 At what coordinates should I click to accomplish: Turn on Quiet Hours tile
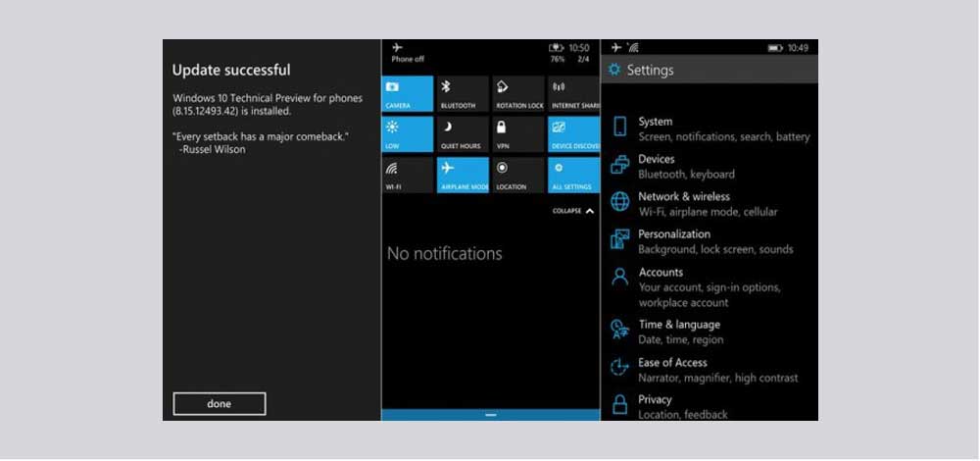(463, 133)
